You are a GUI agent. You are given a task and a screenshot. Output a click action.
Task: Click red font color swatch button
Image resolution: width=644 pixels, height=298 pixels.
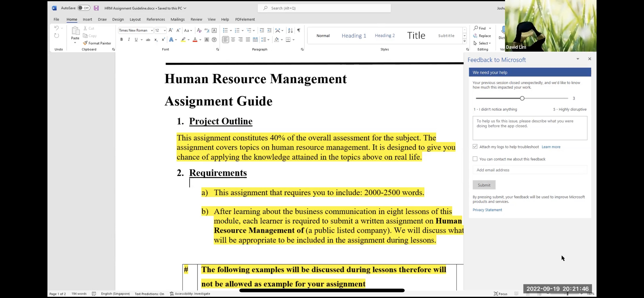pos(195,40)
